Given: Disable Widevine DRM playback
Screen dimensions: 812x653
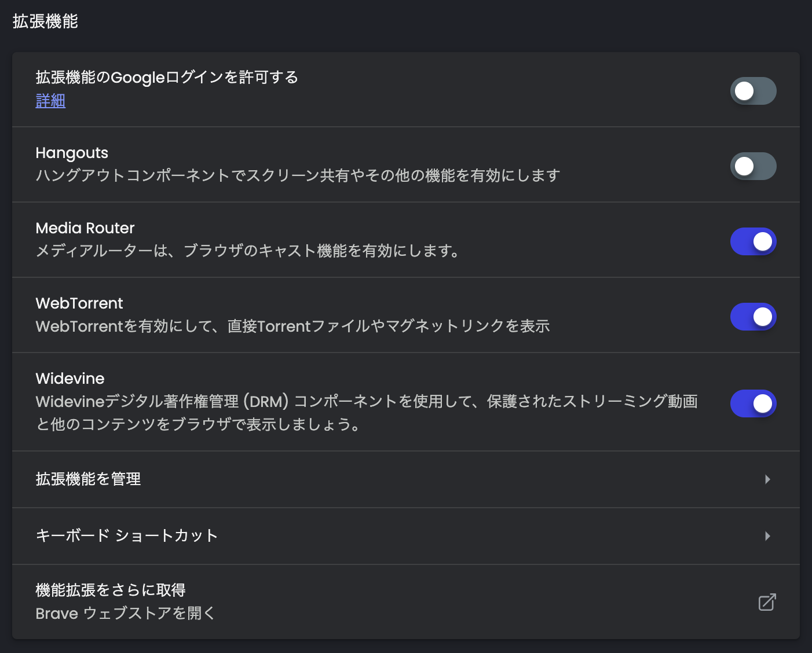Looking at the screenshot, I should click(753, 403).
